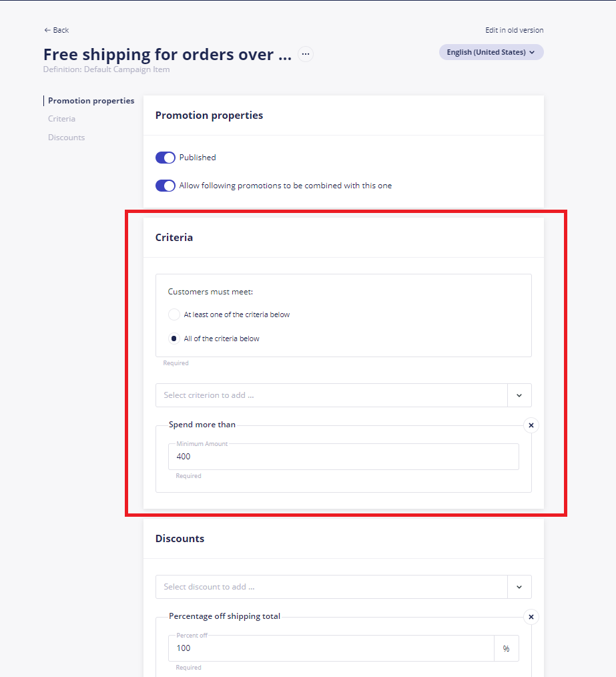Remove the Spend more than criterion
The width and height of the screenshot is (616, 677).
(x=531, y=425)
